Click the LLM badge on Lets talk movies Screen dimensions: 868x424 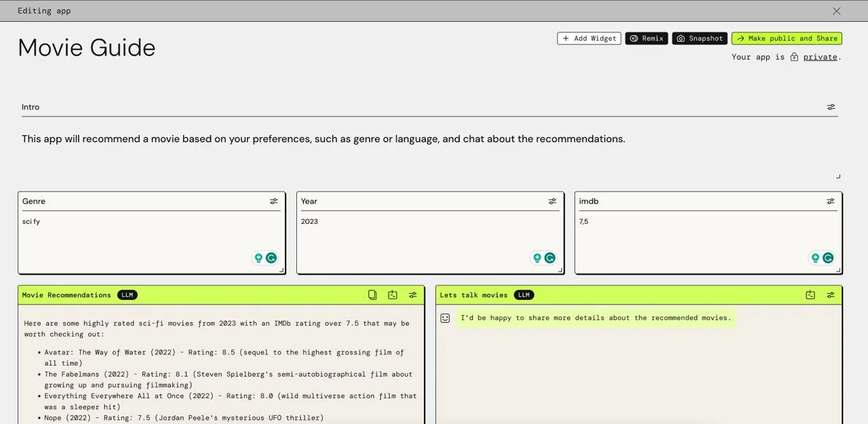tap(524, 295)
